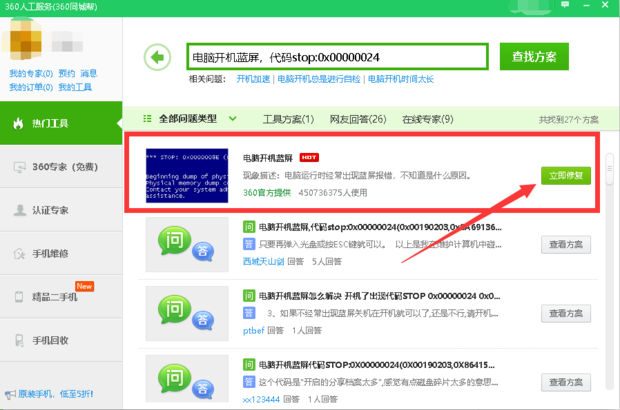Open the 预约 link
The image size is (620, 410).
(66, 74)
